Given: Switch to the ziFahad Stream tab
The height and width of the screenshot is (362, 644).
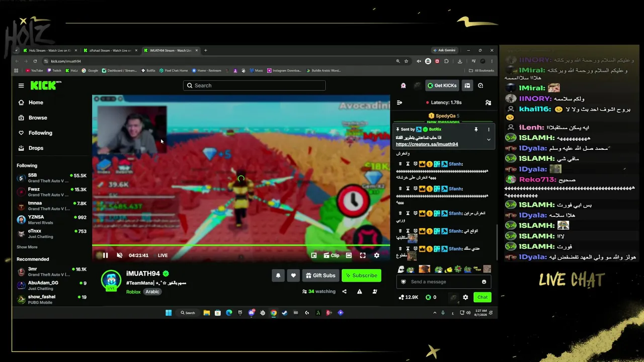Looking at the screenshot, I should click(x=110, y=50).
